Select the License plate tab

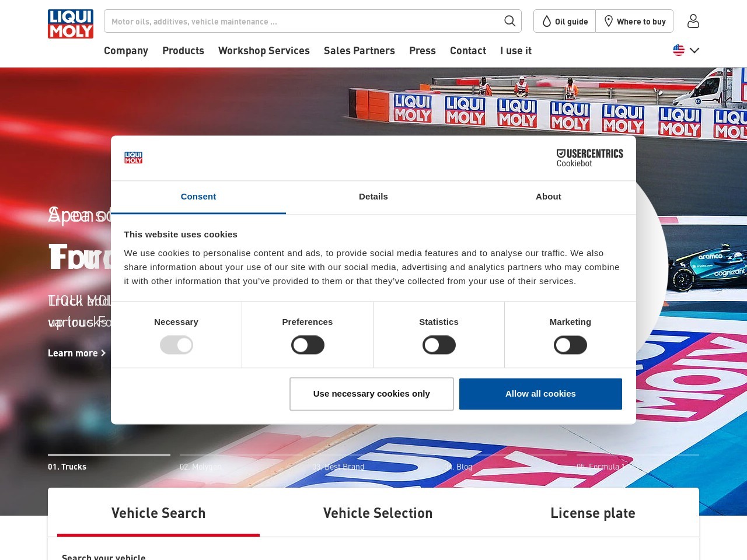click(x=592, y=513)
